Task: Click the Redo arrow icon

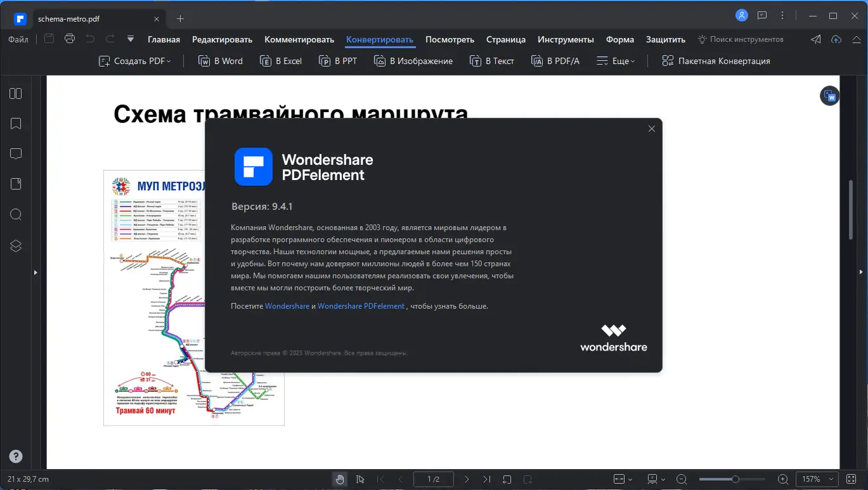Action: click(110, 39)
